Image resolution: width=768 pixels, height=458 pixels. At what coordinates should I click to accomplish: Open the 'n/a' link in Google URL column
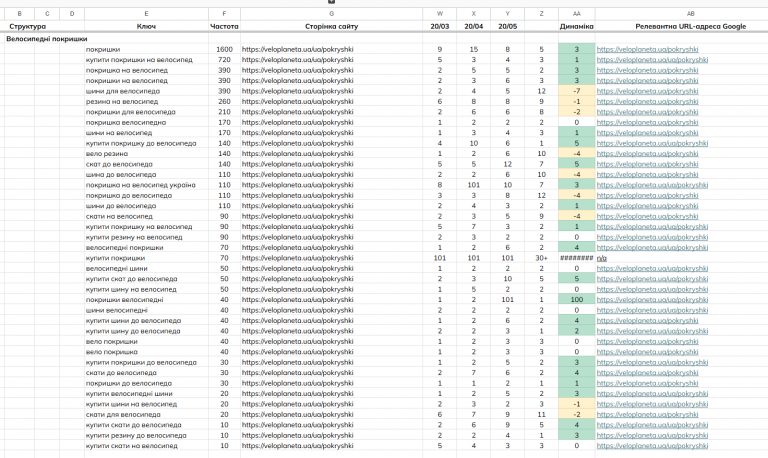tap(601, 258)
